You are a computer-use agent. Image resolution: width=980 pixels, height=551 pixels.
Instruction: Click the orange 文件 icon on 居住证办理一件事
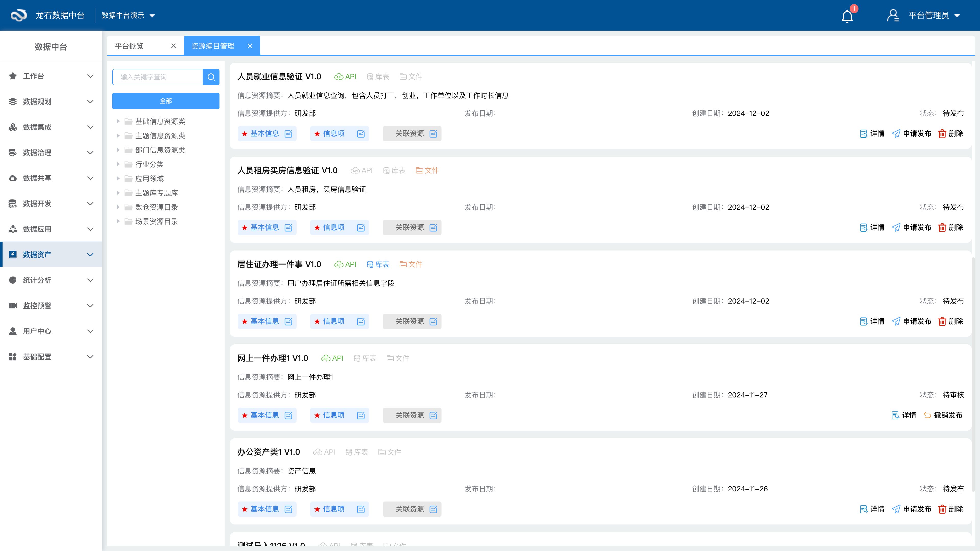click(x=403, y=264)
